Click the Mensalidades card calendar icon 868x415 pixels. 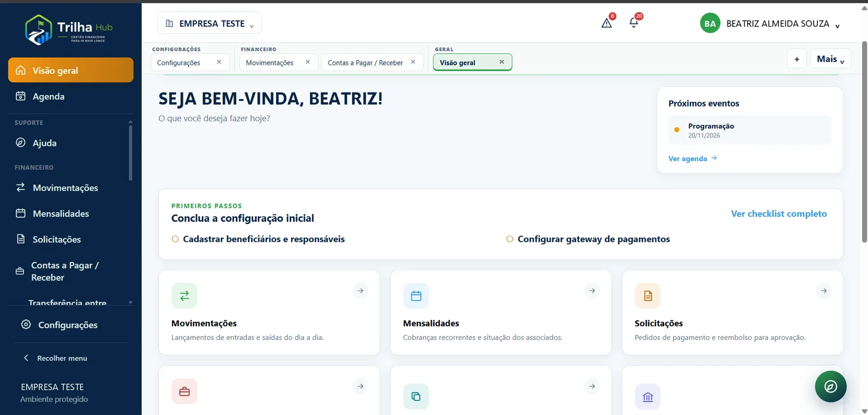416,296
